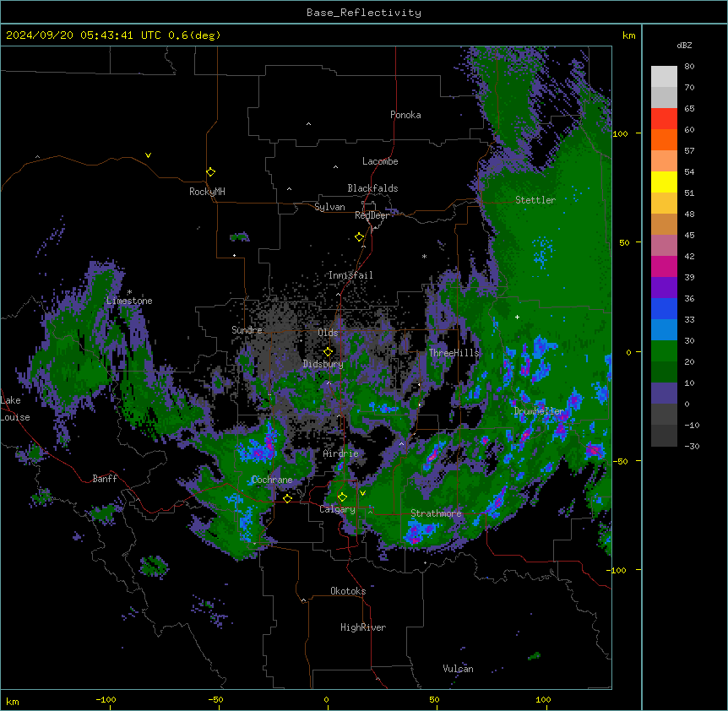Click the -100 tick on the bottom axis
The height and width of the screenshot is (711, 728).
[x=106, y=699]
